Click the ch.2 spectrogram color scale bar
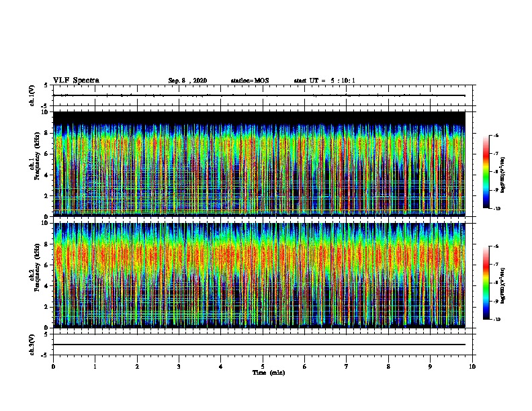 tap(486, 283)
